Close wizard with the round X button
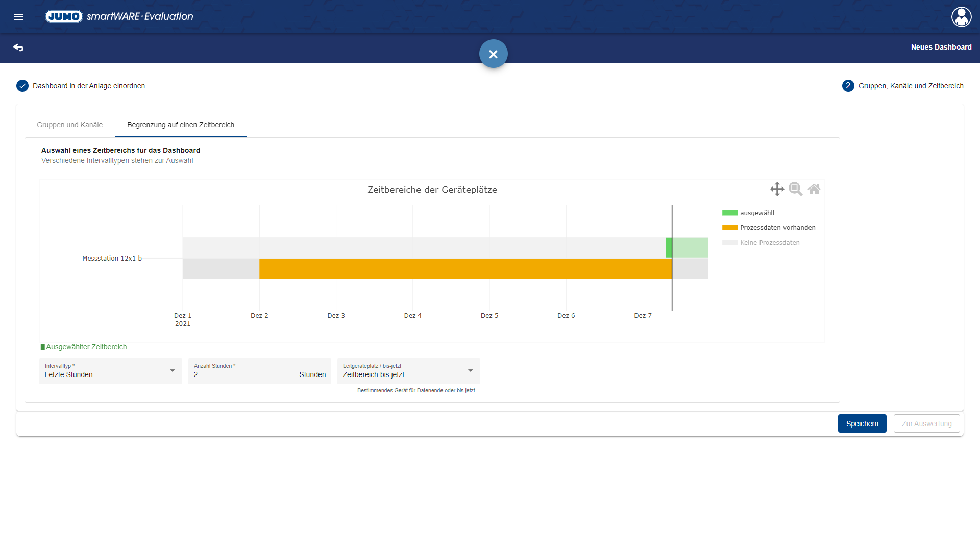980x540 pixels. 493,54
